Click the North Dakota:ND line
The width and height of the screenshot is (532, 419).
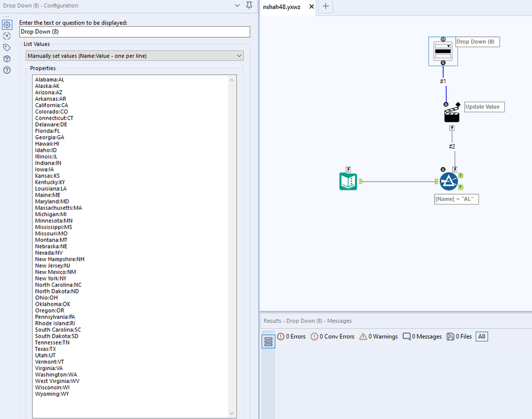(57, 291)
